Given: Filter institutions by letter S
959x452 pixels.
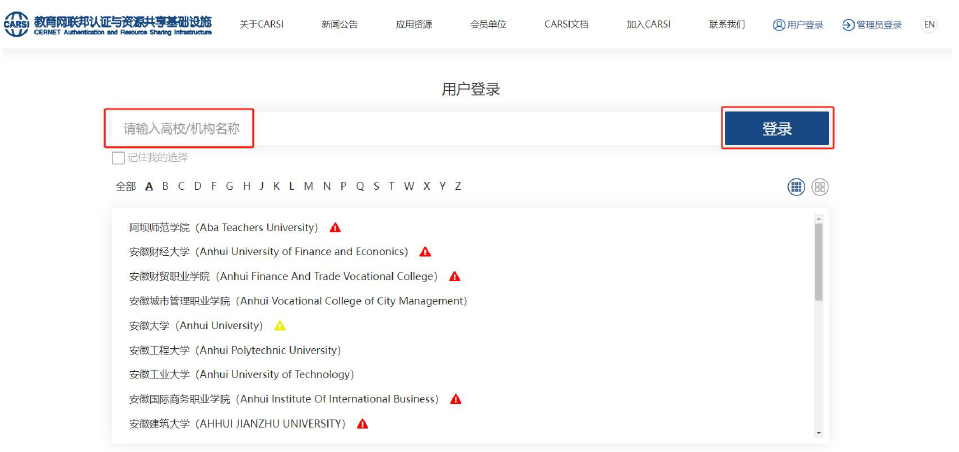Looking at the screenshot, I should pyautogui.click(x=376, y=187).
